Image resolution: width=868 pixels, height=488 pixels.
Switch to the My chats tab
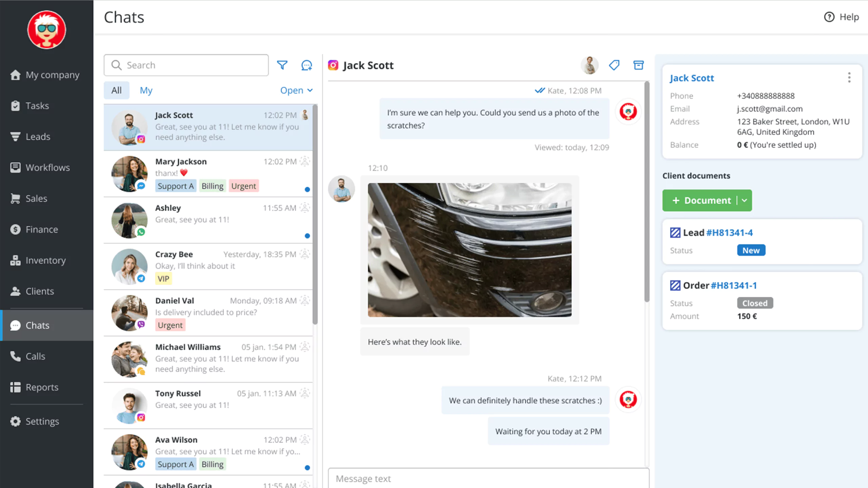pyautogui.click(x=146, y=90)
